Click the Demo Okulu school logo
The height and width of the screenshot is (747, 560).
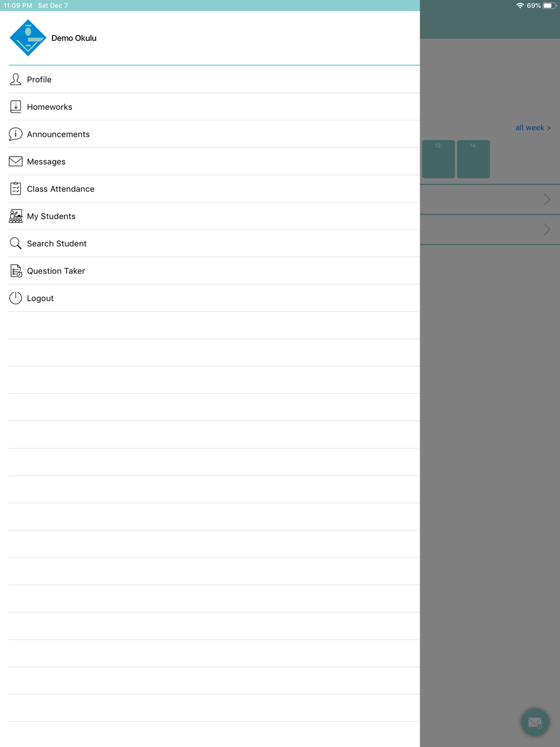tap(28, 38)
